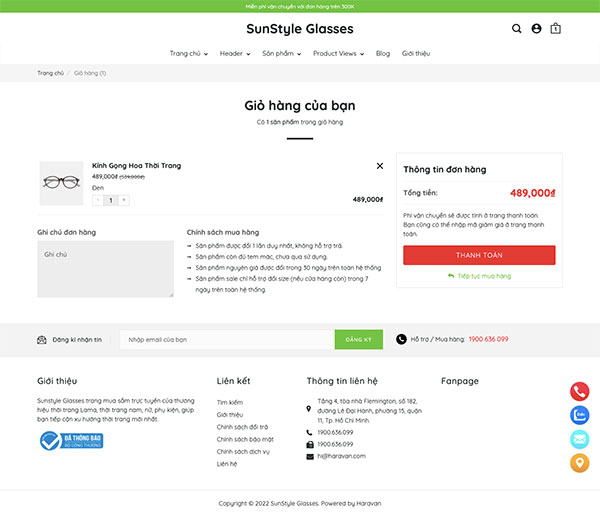Viewport: 600px width, 517px height.
Task: Open the Blog menu item
Action: click(x=383, y=54)
